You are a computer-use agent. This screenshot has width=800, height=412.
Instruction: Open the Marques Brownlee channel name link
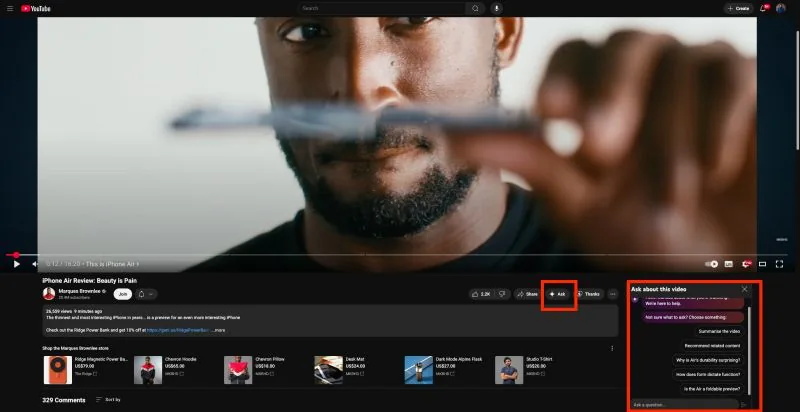click(80, 291)
